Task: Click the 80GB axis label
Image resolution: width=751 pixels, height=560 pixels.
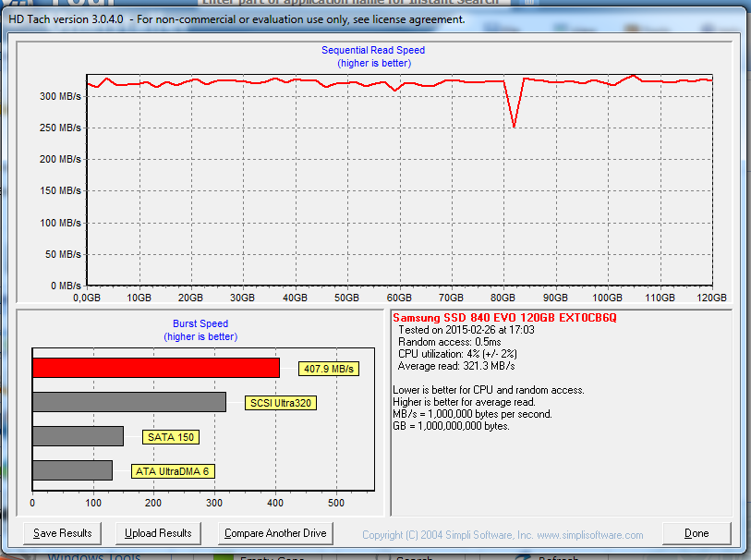Action: pos(503,298)
